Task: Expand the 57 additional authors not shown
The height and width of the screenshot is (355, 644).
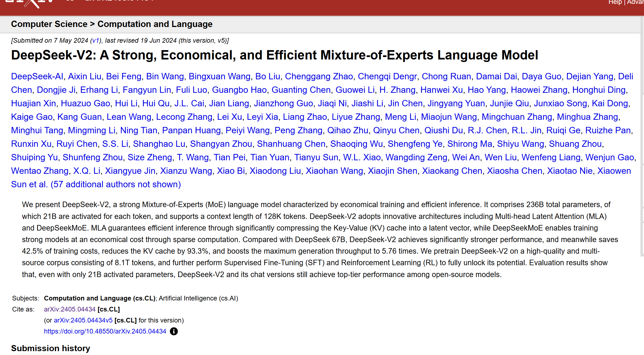Action: coord(116,184)
